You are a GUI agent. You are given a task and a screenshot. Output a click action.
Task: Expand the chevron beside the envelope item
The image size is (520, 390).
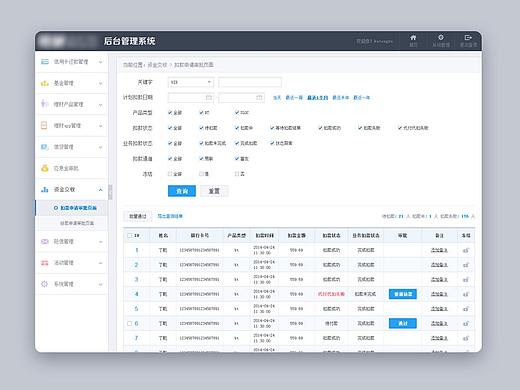click(x=100, y=242)
